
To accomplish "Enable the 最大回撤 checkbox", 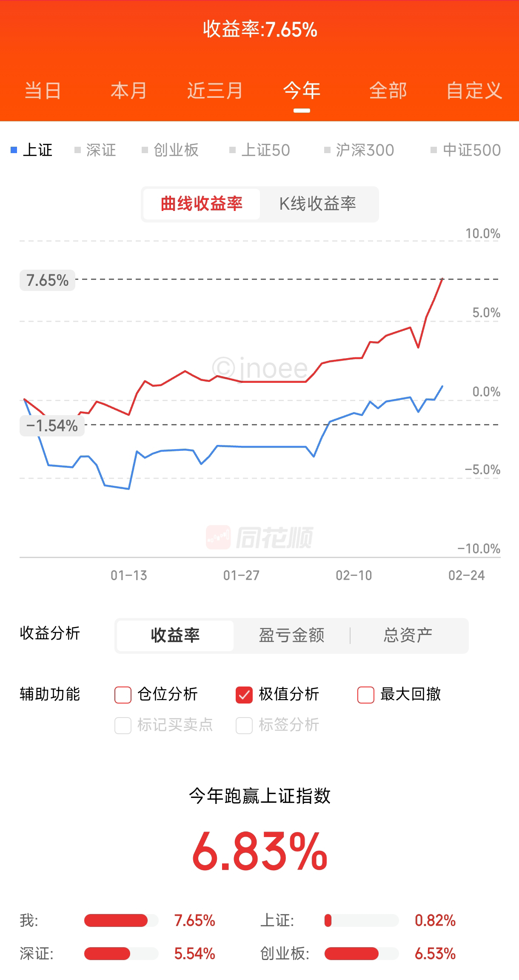I will [x=366, y=695].
